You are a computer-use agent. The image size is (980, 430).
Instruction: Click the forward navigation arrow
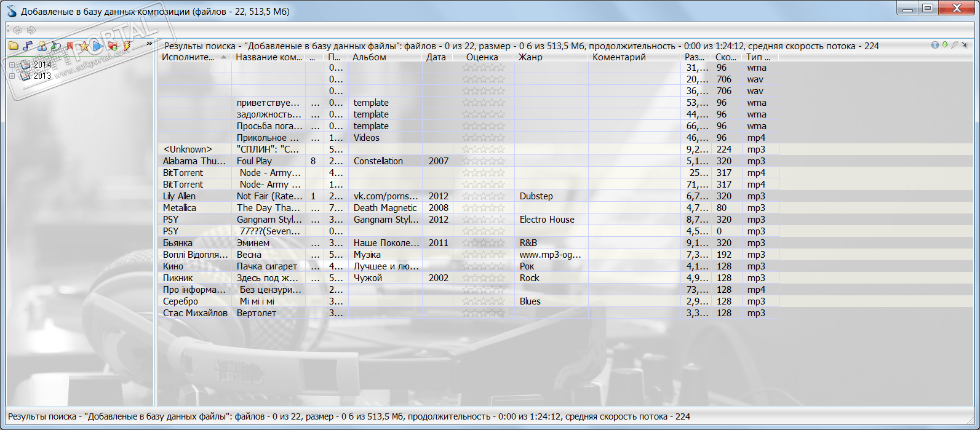[31, 30]
